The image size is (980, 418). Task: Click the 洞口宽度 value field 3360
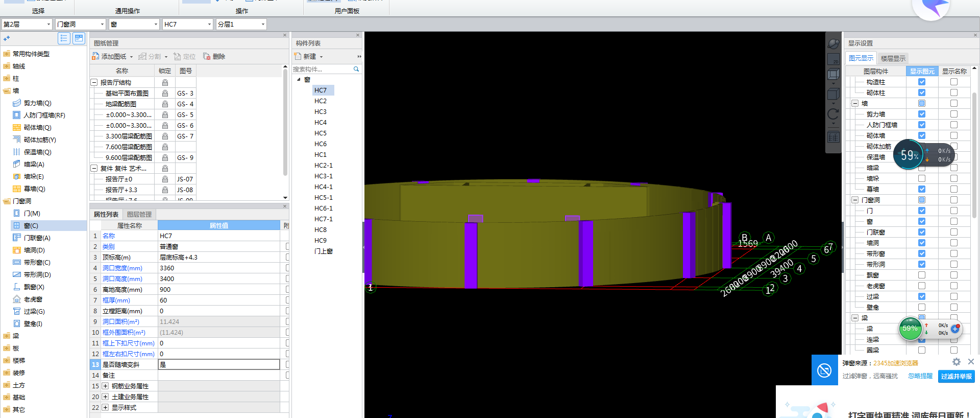point(219,268)
